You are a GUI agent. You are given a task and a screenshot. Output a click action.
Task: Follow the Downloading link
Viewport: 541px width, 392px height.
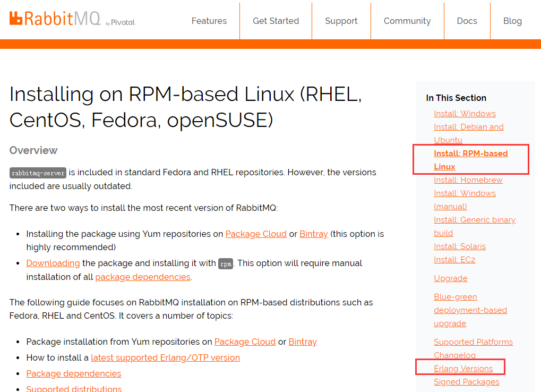click(x=53, y=263)
